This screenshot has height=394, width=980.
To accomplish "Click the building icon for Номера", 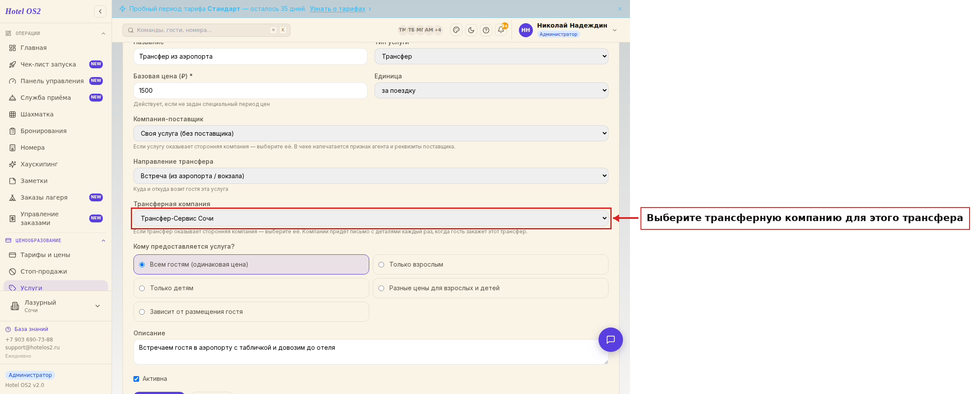I will pyautogui.click(x=13, y=148).
